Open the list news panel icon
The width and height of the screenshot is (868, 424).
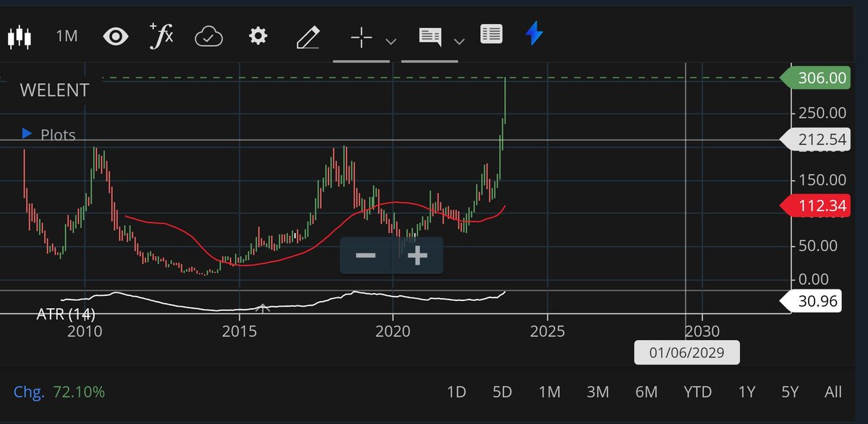click(491, 35)
